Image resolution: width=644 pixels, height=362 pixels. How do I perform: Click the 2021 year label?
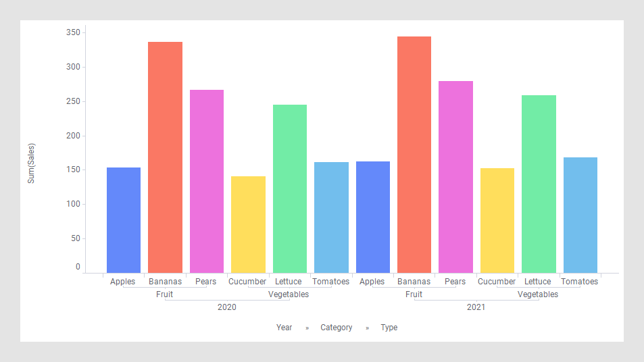pyautogui.click(x=476, y=307)
